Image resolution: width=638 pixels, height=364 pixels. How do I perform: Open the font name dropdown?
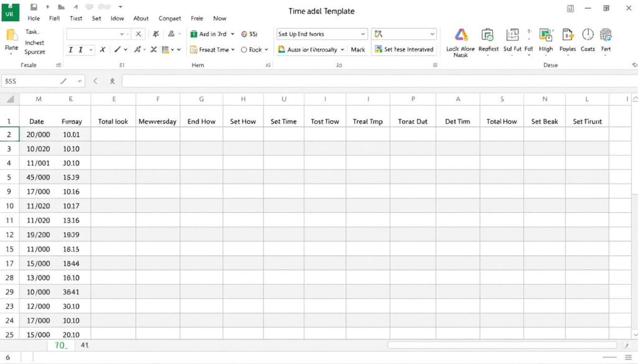coord(121,34)
